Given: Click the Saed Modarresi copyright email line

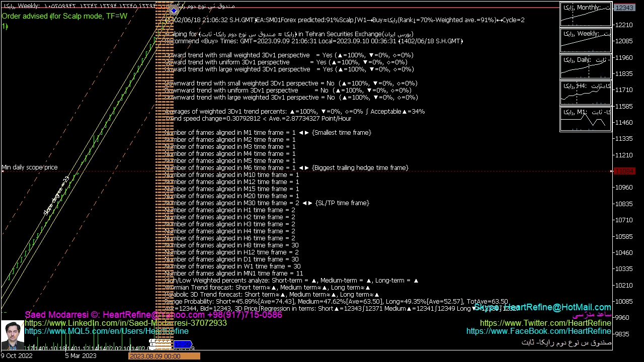Looking at the screenshot, I should 153,315.
